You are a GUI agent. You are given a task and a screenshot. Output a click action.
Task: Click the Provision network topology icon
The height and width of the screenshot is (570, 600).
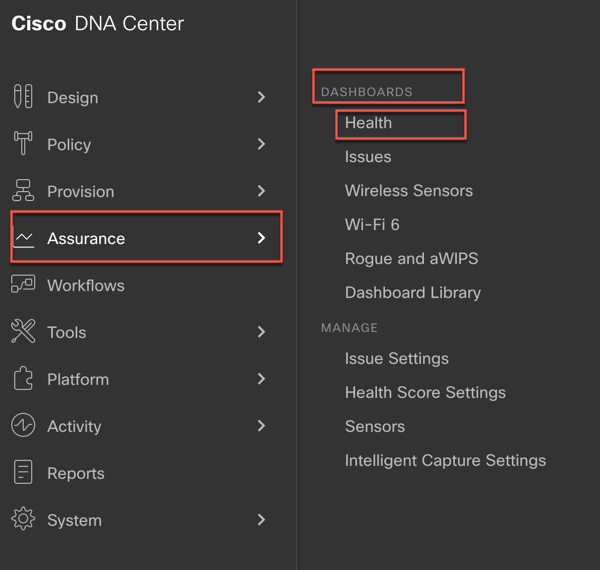23,190
